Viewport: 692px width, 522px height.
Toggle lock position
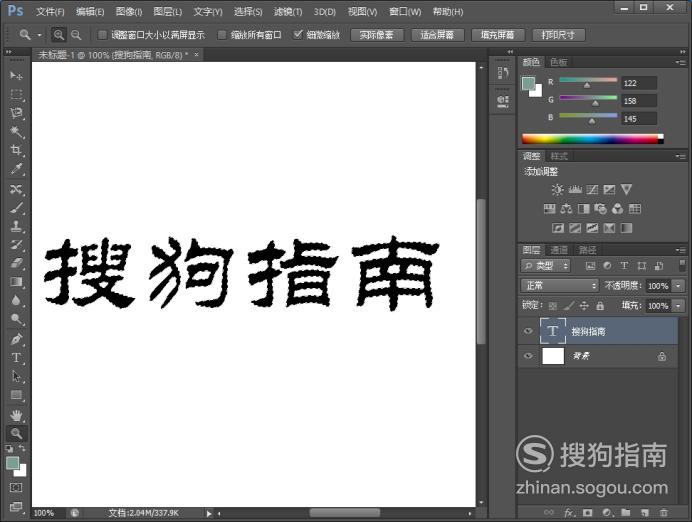click(x=584, y=305)
